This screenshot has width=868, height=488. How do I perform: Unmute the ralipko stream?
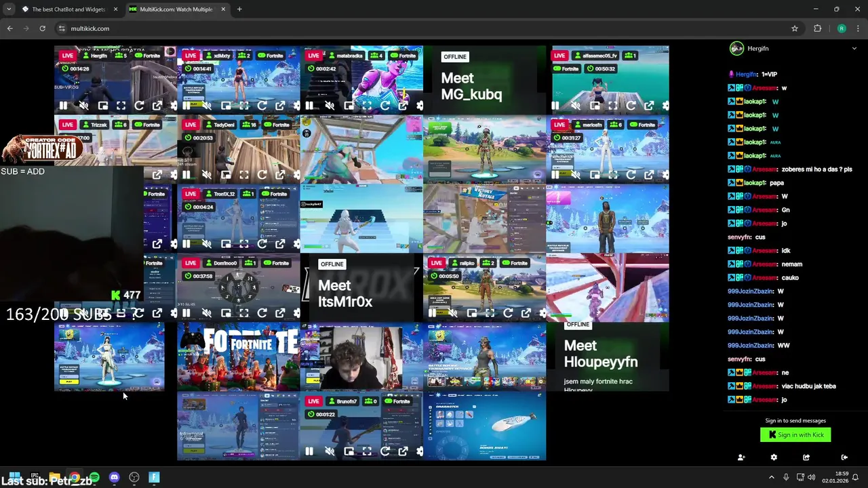(x=453, y=313)
